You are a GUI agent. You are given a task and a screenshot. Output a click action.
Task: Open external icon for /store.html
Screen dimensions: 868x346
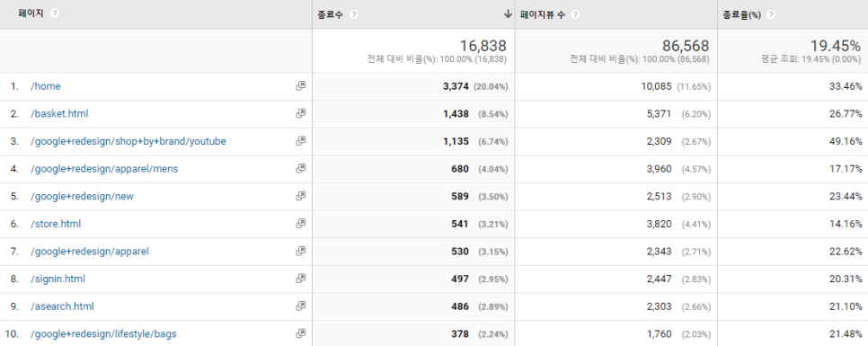pos(301,224)
